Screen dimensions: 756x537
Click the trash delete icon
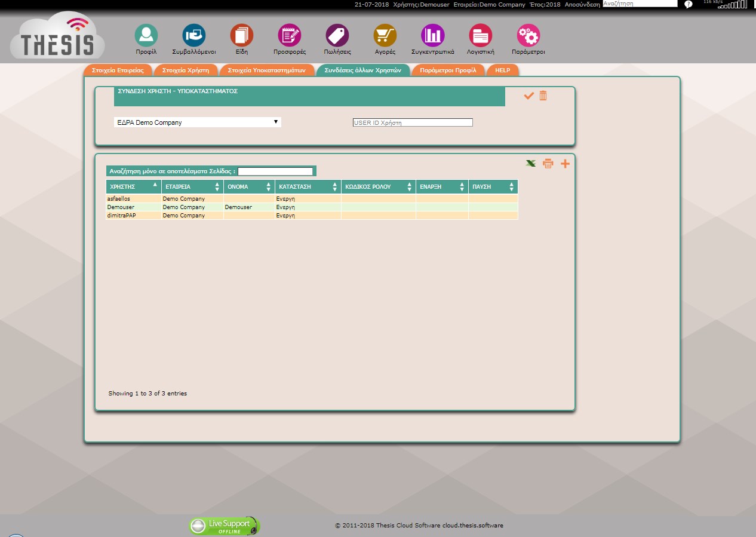click(x=543, y=96)
